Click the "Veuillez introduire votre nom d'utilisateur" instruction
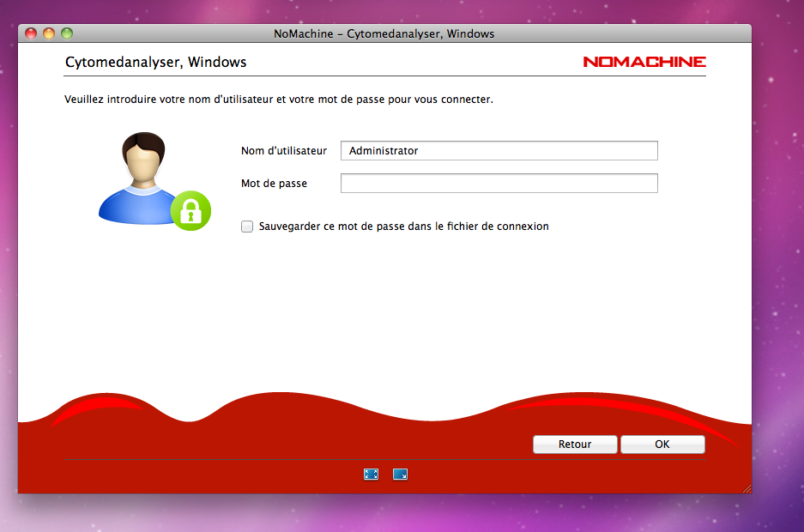Viewport: 804px width, 532px height. point(278,100)
